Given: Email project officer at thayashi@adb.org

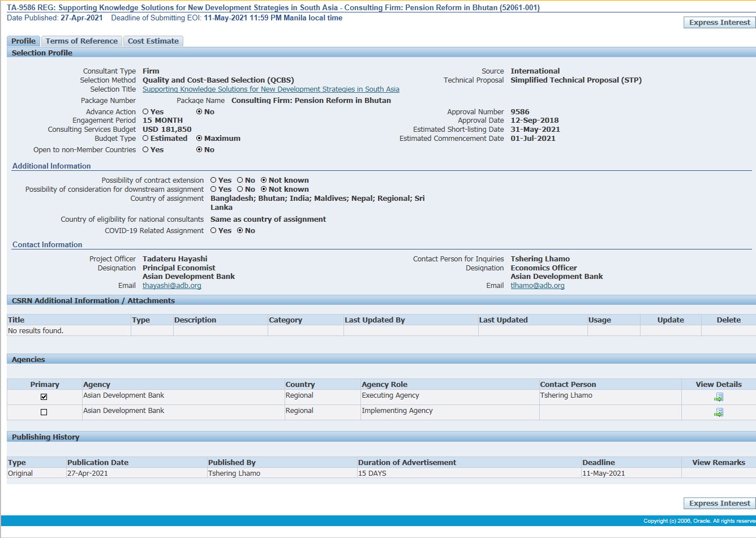Looking at the screenshot, I should point(172,286).
